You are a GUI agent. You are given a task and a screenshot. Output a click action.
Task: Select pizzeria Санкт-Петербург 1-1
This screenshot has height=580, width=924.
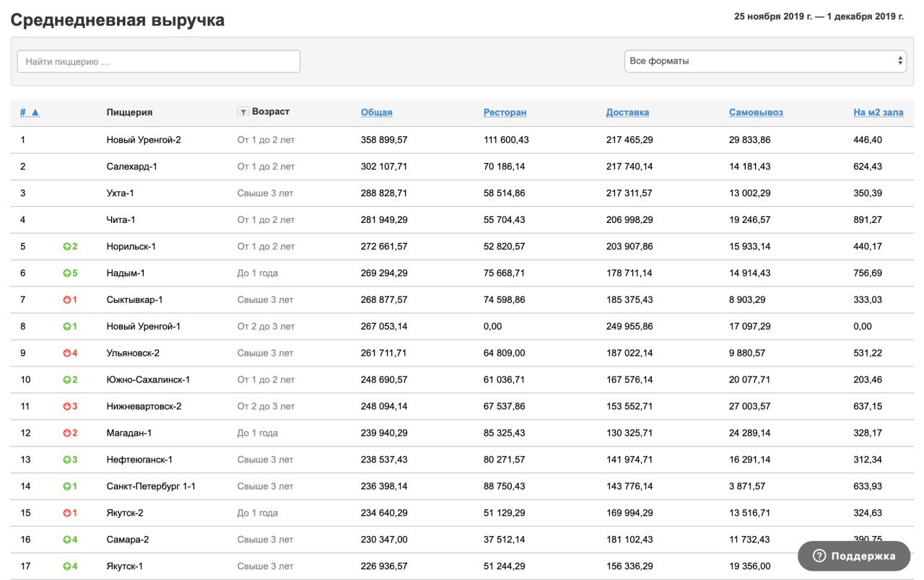coord(152,487)
